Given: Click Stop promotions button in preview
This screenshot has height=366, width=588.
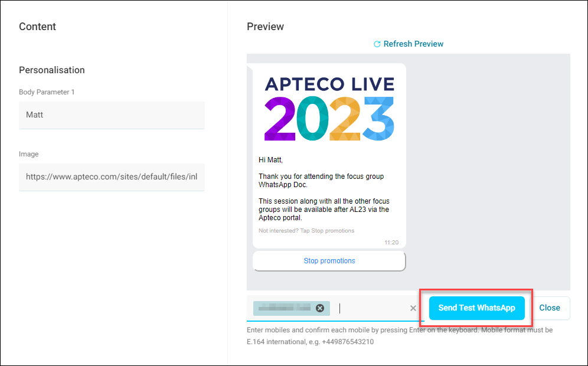Looking at the screenshot, I should (x=329, y=260).
